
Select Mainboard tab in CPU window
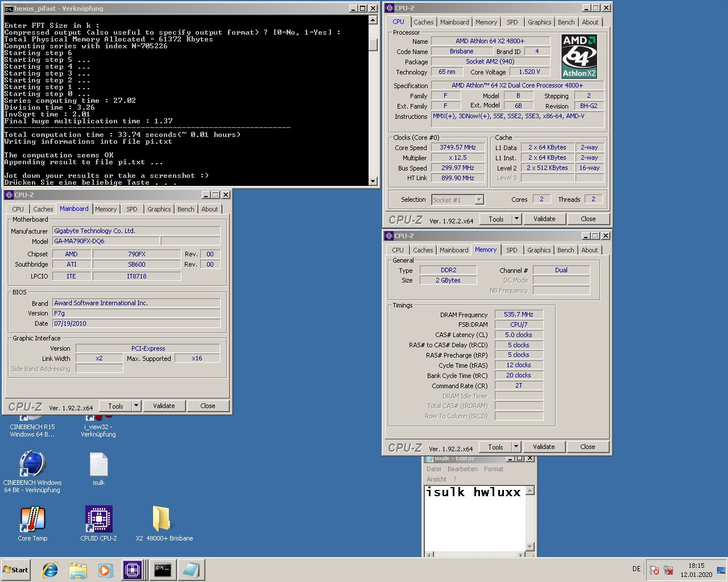point(454,22)
